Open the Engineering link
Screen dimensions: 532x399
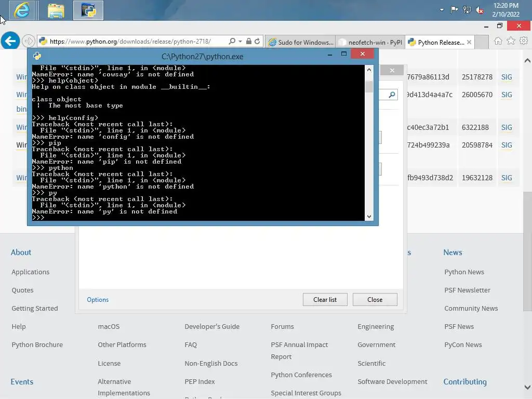click(x=376, y=326)
